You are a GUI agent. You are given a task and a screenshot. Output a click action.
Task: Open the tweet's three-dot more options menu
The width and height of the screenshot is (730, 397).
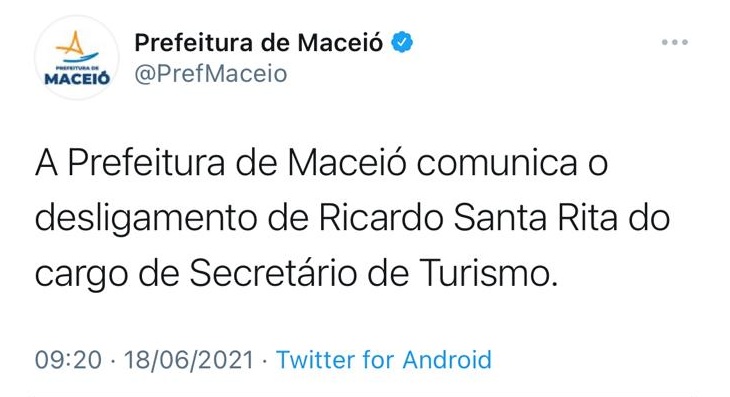tap(675, 42)
